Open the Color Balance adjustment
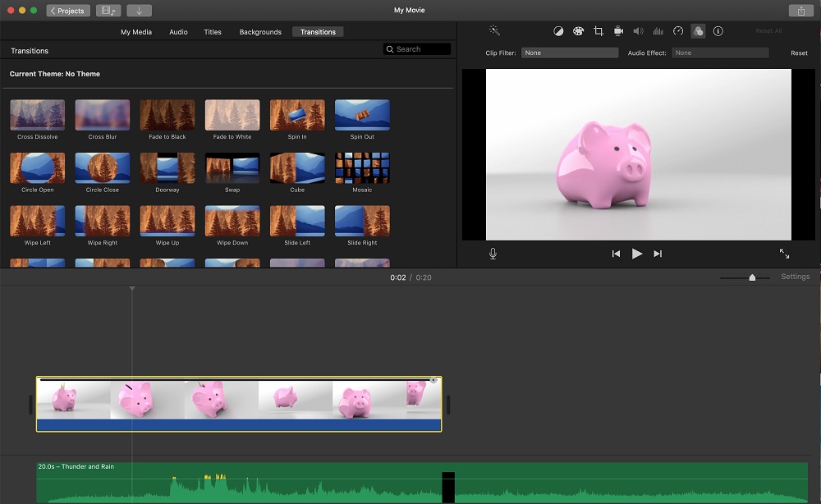The height and width of the screenshot is (504, 821). 559,30
